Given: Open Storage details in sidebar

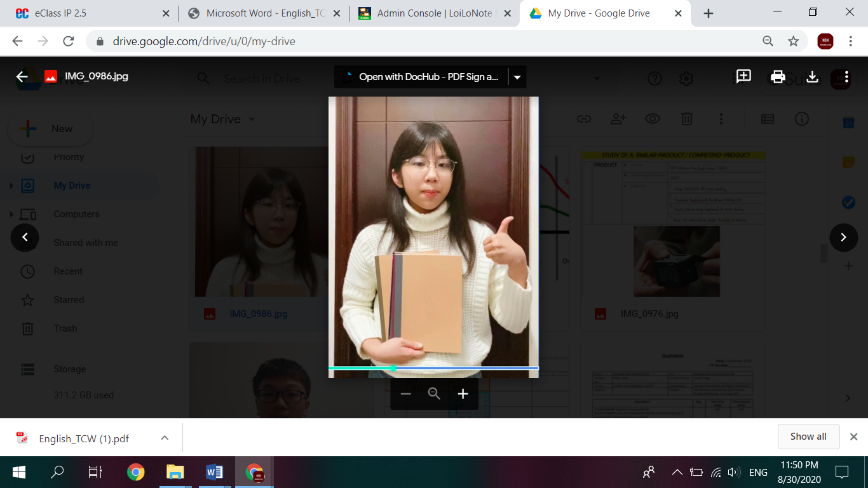Looking at the screenshot, I should pyautogui.click(x=69, y=369).
